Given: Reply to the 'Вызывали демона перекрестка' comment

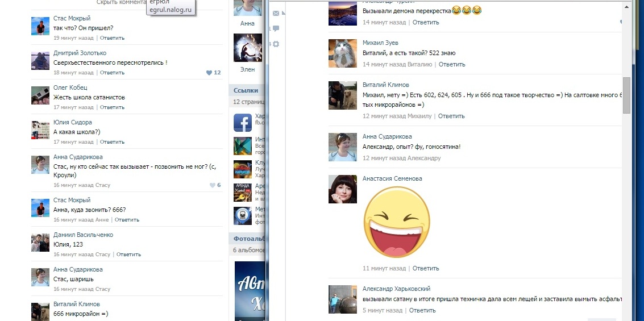Looking at the screenshot, I should pyautogui.click(x=426, y=23).
